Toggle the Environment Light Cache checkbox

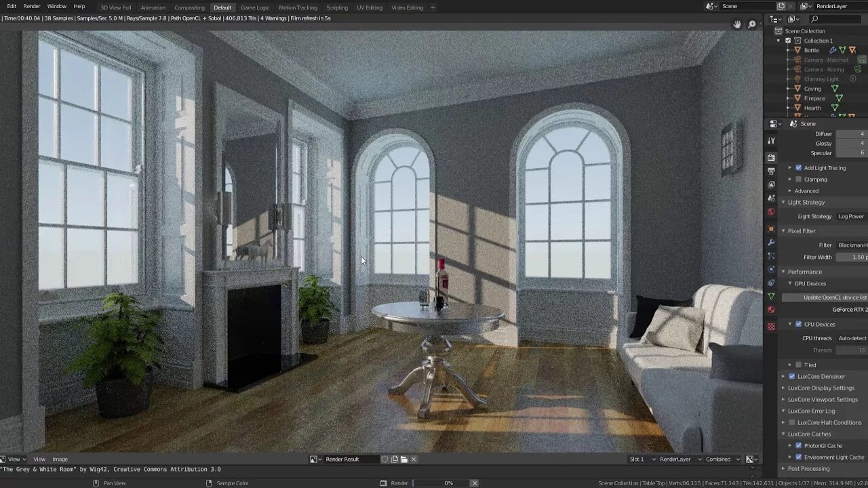[x=798, y=457]
